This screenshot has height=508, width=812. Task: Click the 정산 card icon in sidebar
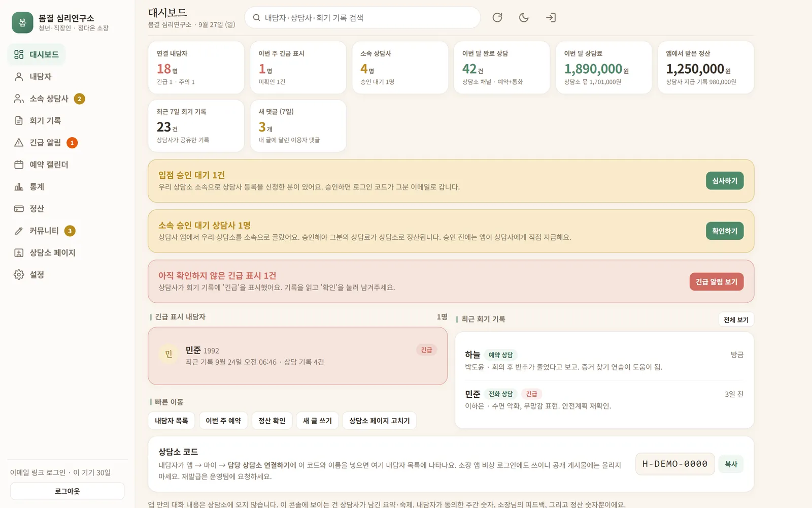point(19,209)
